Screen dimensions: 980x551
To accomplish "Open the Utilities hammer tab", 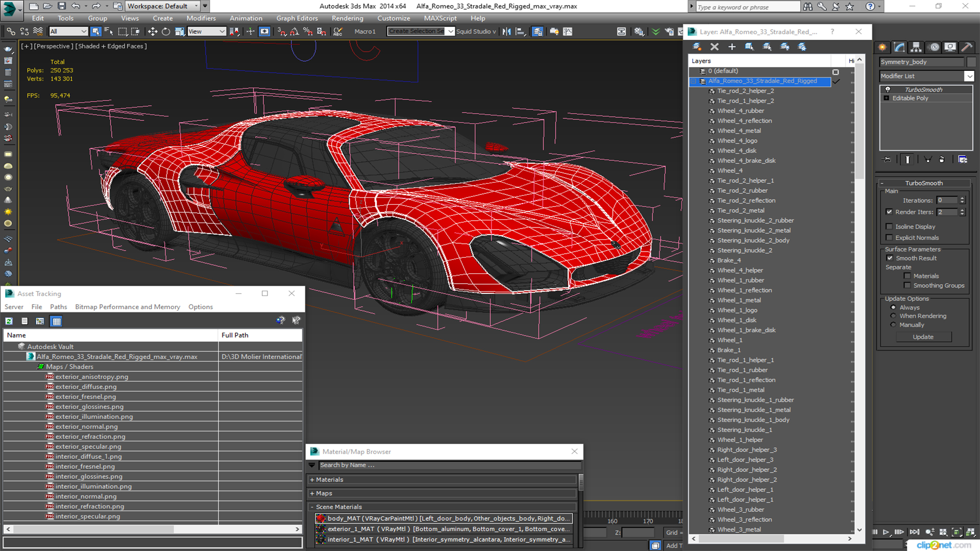I will coord(967,47).
